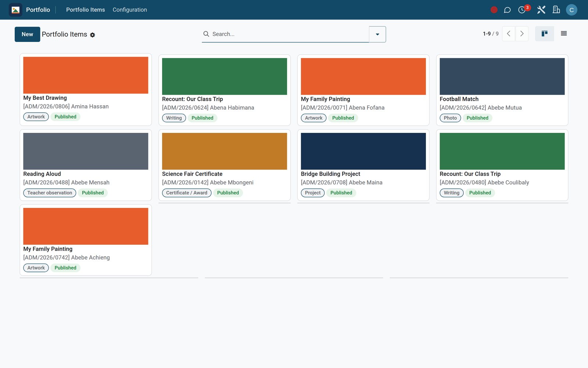Screen dimensions: 588x368
Task: Click the Portfolio app name in navbar
Action: coord(38,10)
